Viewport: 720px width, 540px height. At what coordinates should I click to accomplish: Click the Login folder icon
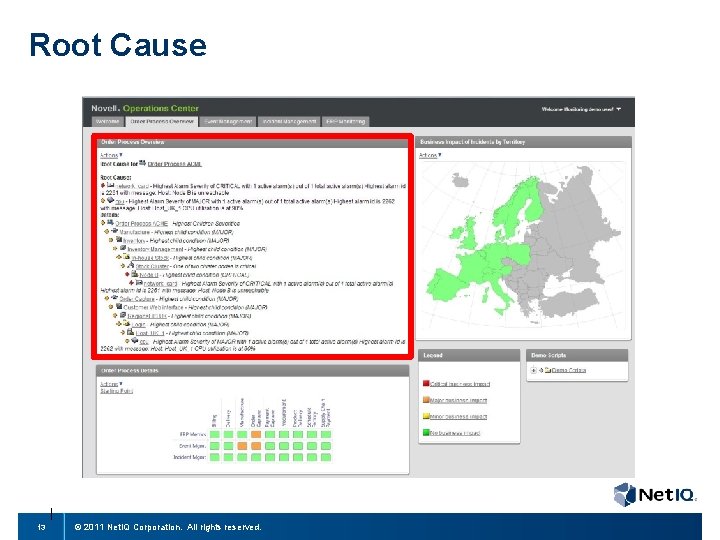(127, 323)
